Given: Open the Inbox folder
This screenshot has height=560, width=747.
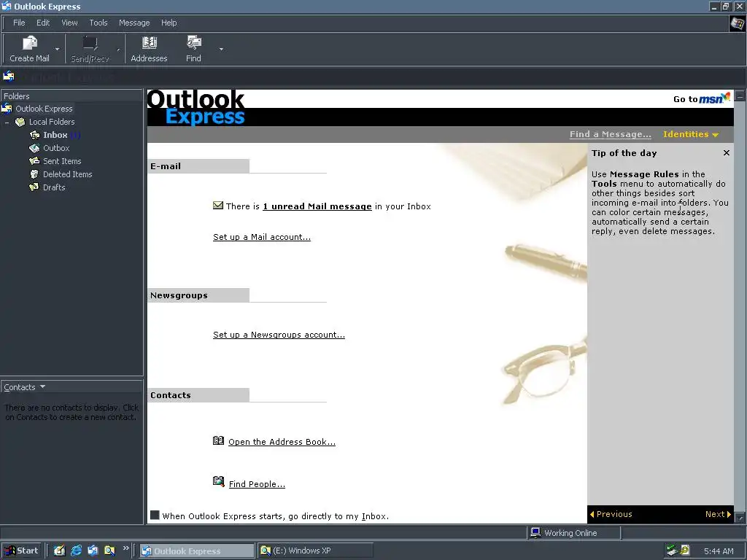Looking at the screenshot, I should tap(55, 135).
